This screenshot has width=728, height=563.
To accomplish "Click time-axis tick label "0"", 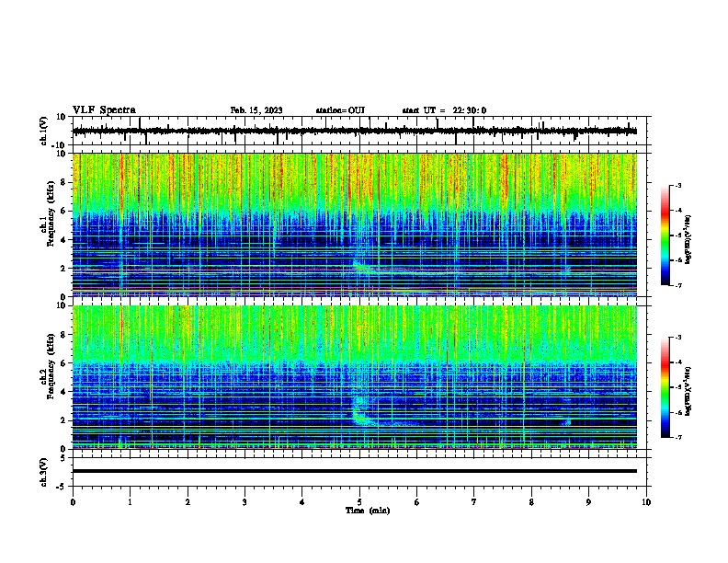I will tap(73, 502).
